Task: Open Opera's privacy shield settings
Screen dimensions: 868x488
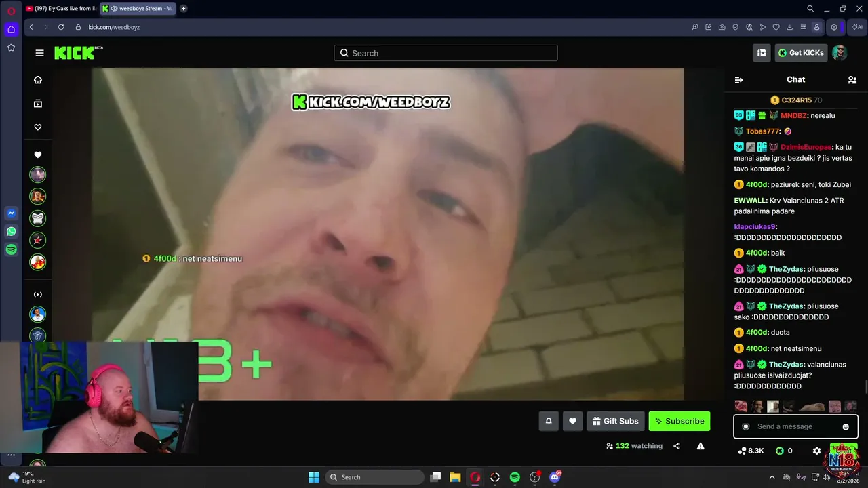Action: click(x=736, y=27)
